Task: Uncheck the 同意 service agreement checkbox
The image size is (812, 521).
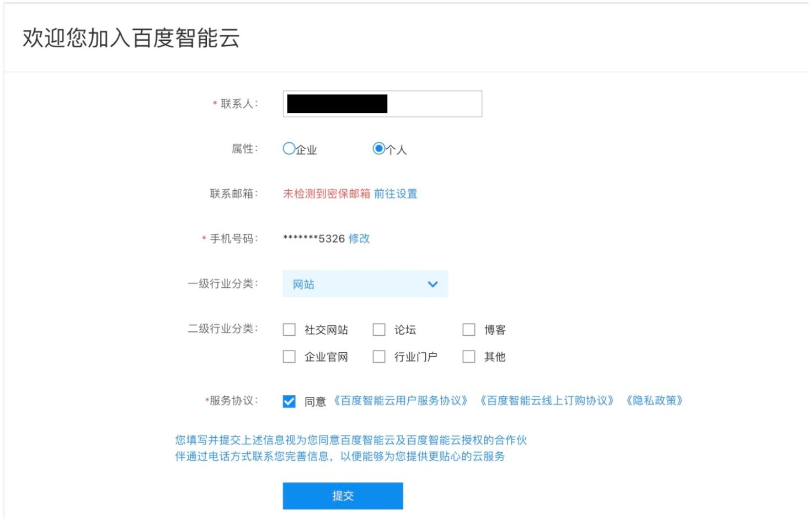Action: coord(289,401)
